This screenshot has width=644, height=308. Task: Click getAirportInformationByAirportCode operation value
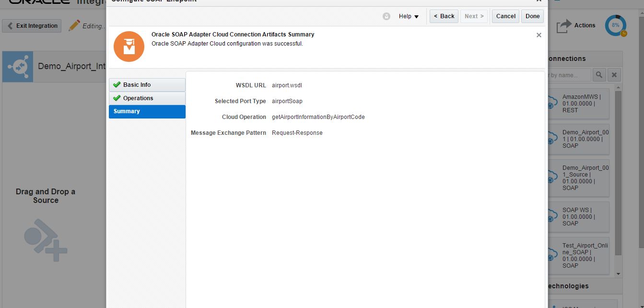318,117
